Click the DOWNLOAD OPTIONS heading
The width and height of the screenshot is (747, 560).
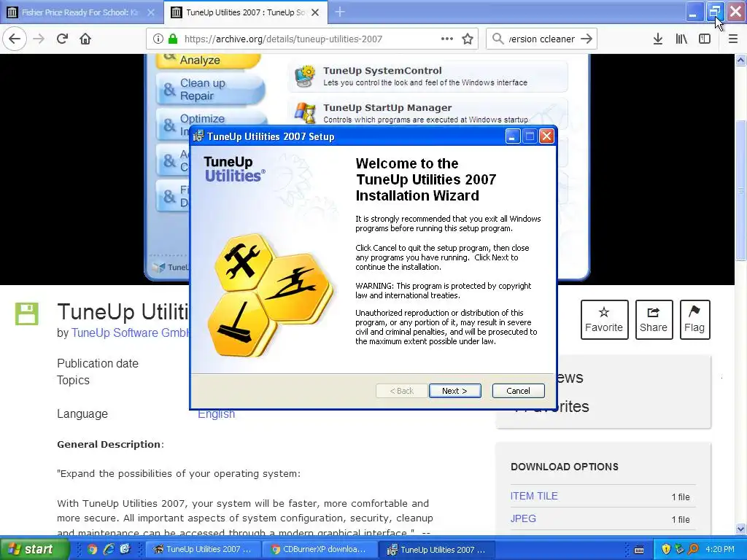565,467
